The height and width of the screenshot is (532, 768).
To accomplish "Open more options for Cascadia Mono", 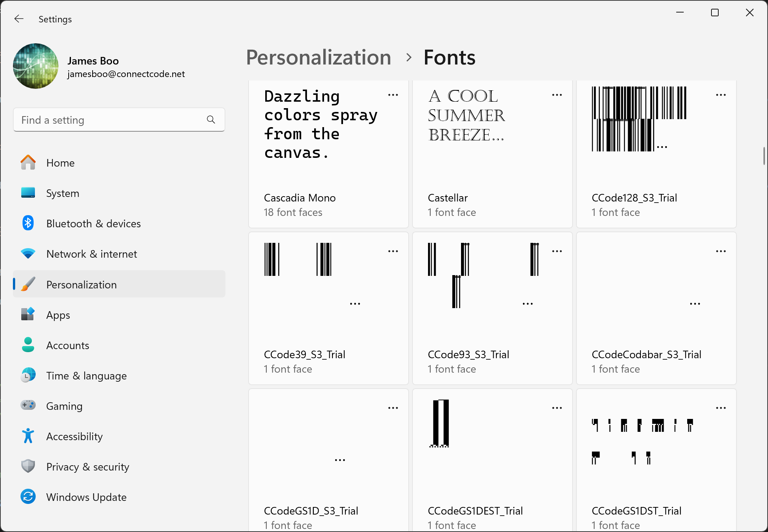I will coord(393,95).
